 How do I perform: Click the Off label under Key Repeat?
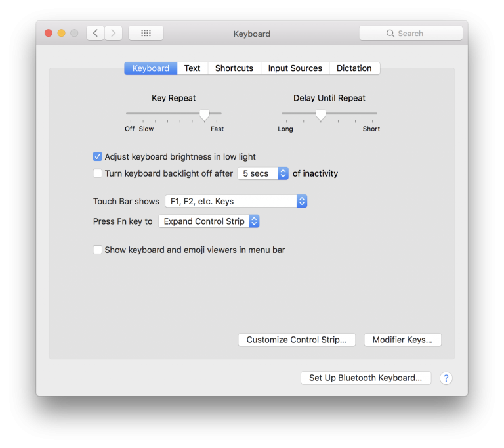tap(130, 129)
